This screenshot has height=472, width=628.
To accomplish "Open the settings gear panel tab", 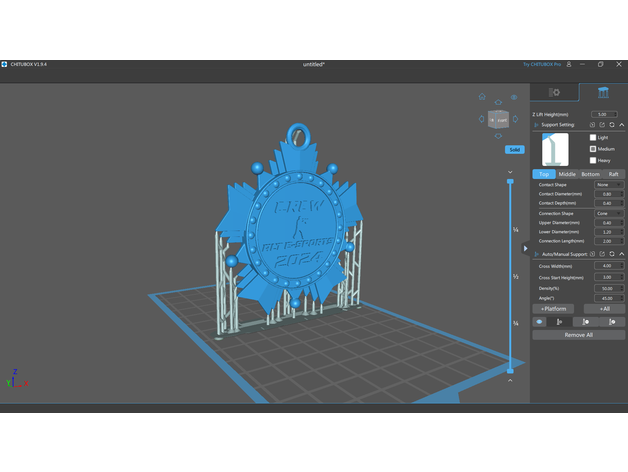I will coord(555,93).
